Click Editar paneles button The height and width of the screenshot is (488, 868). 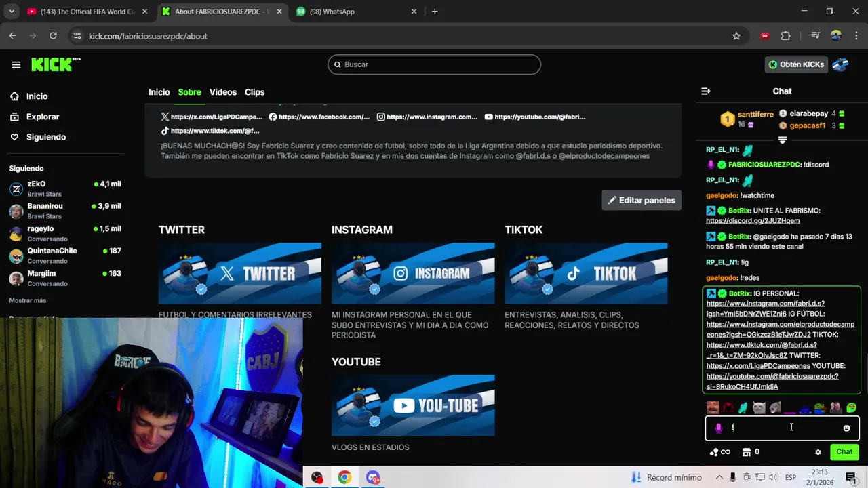point(642,200)
